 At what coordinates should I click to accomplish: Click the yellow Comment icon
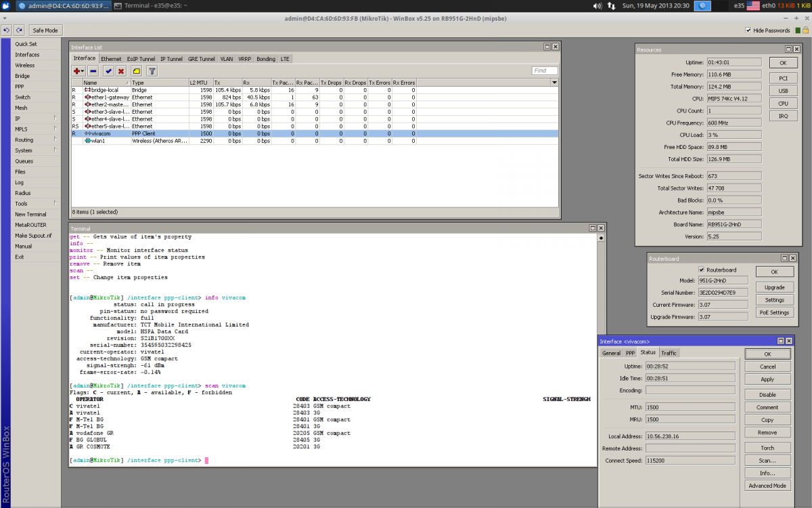(x=137, y=70)
